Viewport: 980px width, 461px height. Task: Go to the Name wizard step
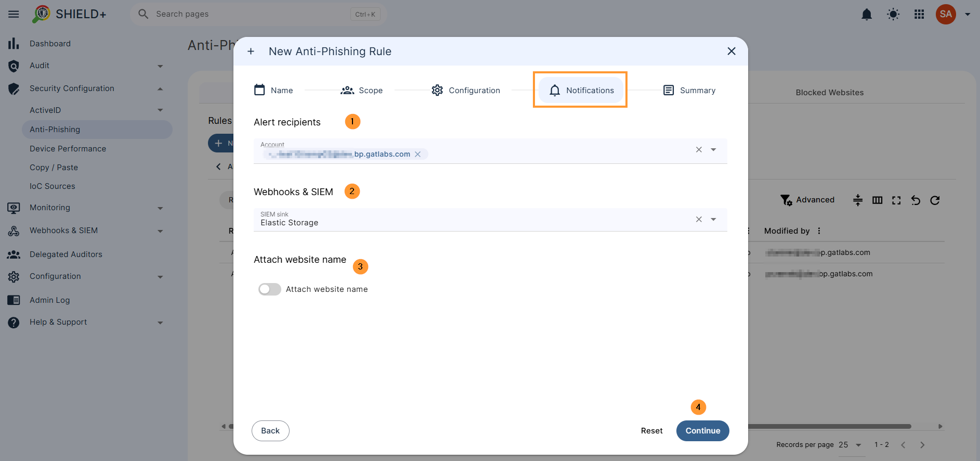(x=273, y=90)
